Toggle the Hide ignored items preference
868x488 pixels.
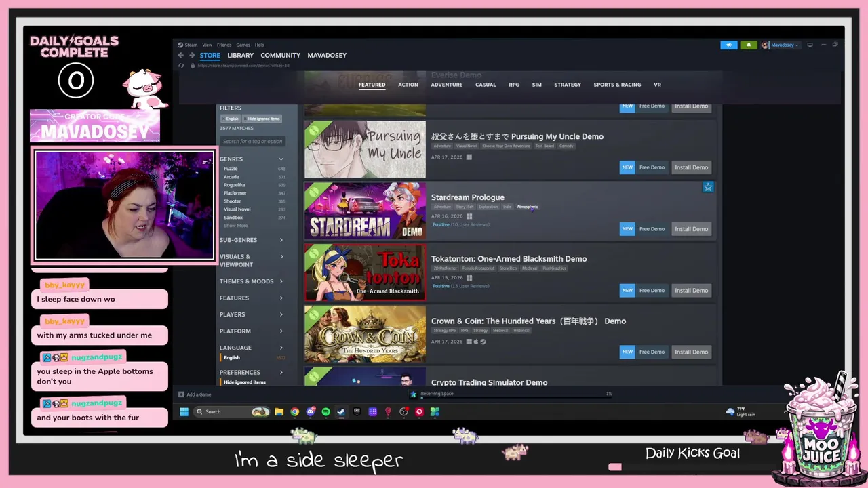point(252,382)
